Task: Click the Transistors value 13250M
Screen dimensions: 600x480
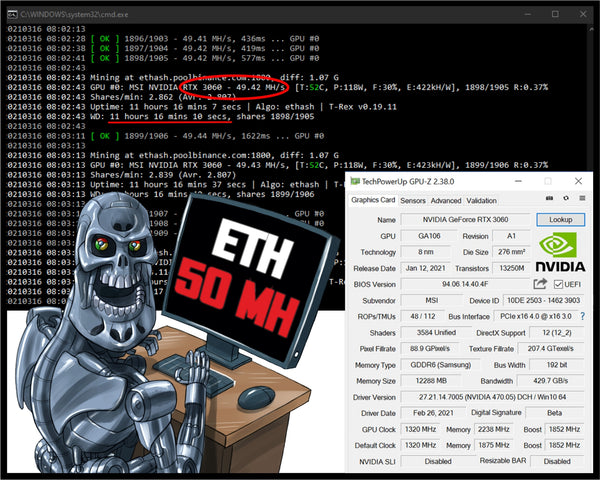Action: [511, 268]
